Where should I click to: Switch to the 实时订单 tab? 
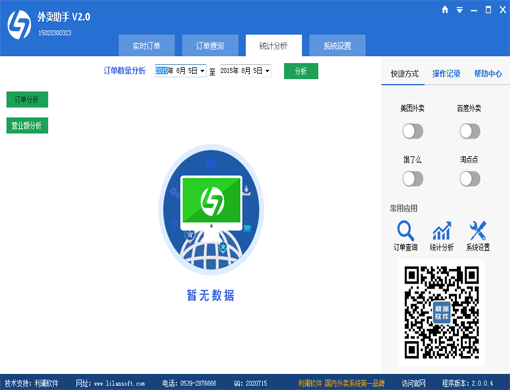147,45
